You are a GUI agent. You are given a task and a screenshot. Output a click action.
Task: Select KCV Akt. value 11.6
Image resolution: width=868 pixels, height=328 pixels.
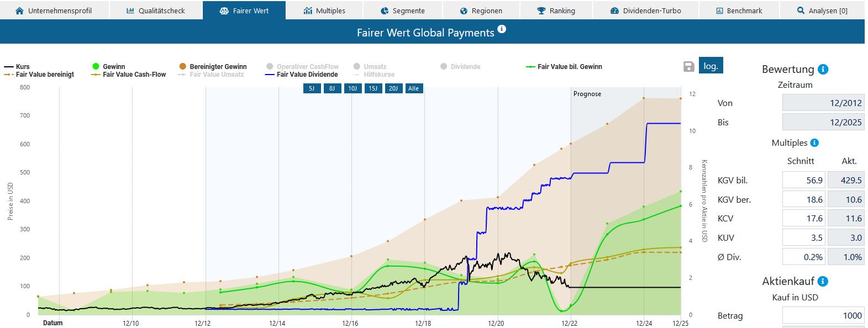pyautogui.click(x=846, y=218)
